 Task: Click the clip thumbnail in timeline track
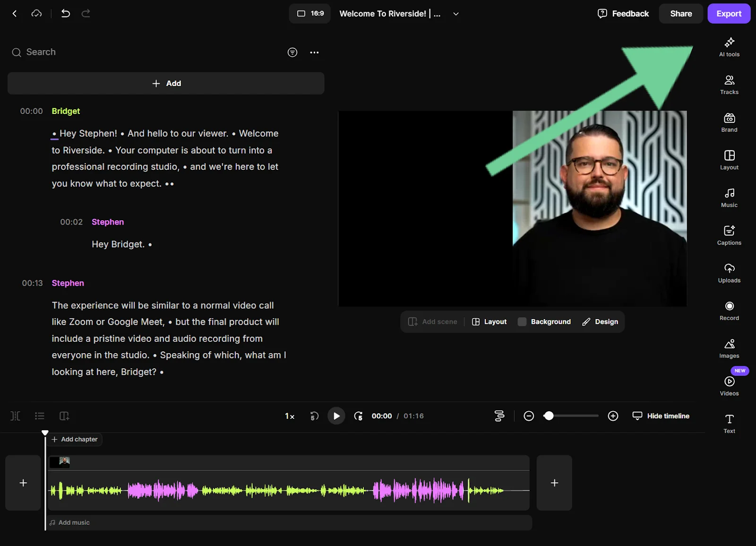(60, 462)
